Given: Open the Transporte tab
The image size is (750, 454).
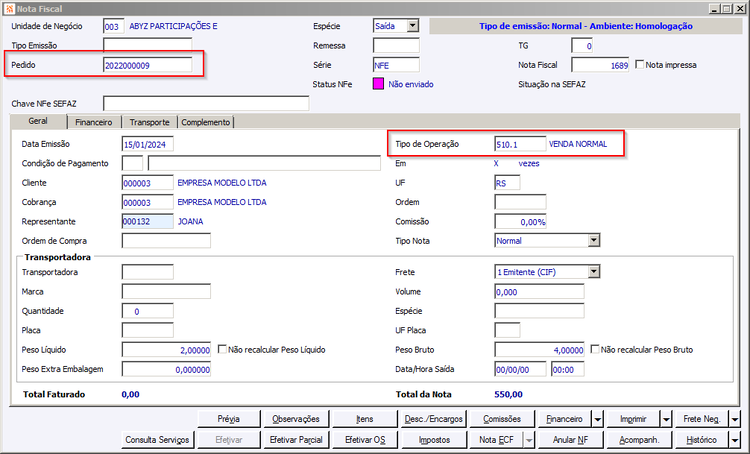Looking at the screenshot, I should click(149, 122).
